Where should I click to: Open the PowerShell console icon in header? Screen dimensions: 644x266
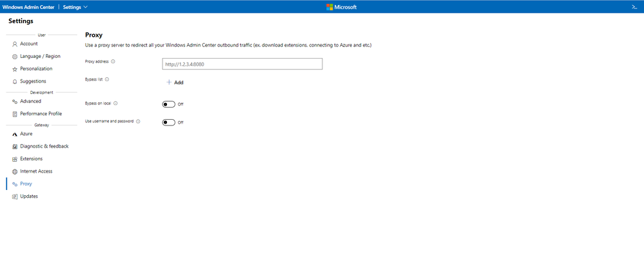tap(634, 7)
